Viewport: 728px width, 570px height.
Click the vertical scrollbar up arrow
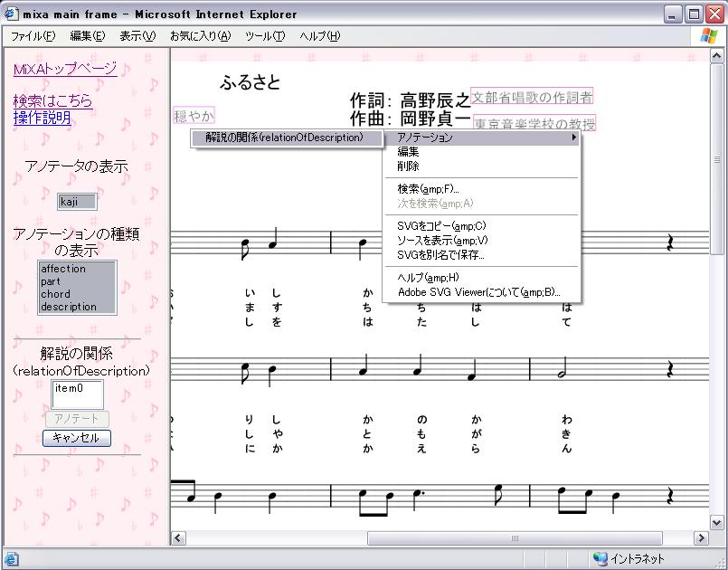(717, 56)
